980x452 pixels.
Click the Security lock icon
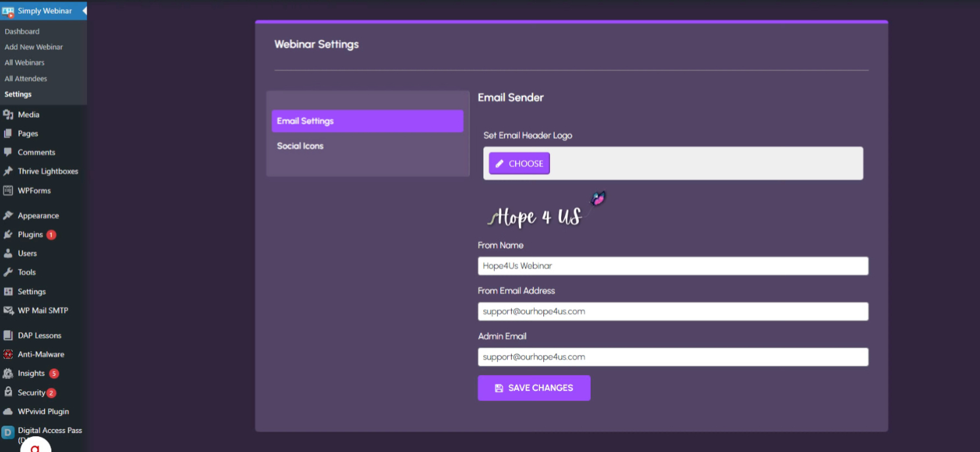pyautogui.click(x=8, y=392)
